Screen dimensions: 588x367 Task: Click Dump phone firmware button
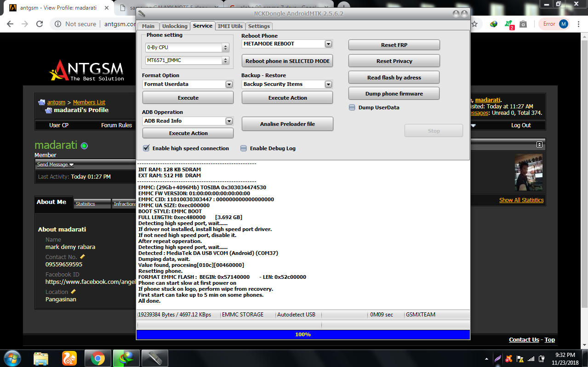[394, 94]
